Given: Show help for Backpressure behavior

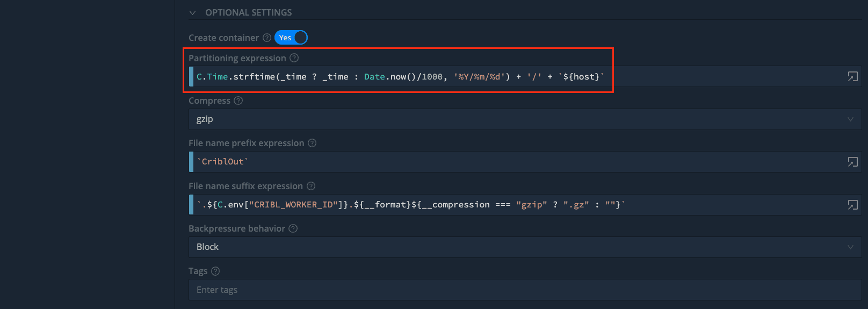Looking at the screenshot, I should [293, 228].
